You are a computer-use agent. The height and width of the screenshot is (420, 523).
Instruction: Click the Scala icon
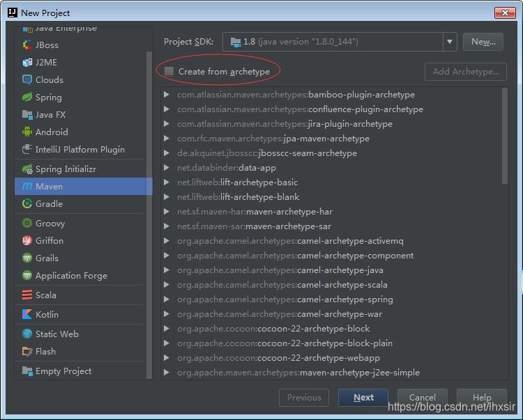(27, 295)
